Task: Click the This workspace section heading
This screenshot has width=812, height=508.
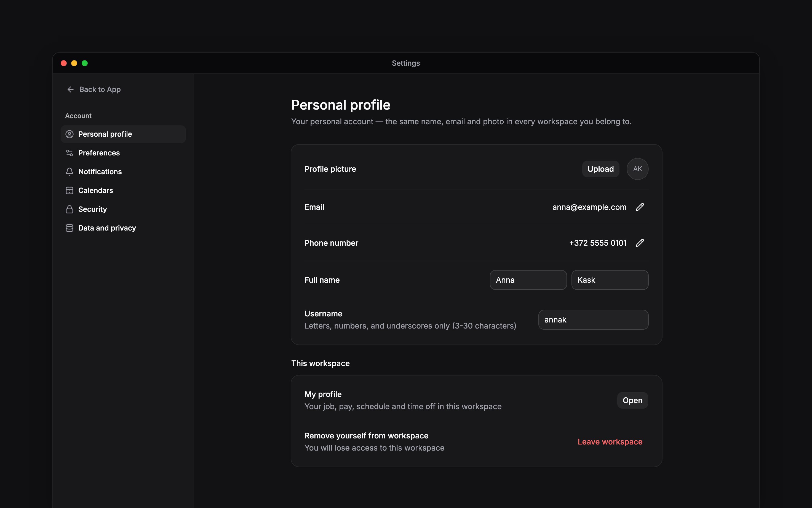Action: [320, 364]
